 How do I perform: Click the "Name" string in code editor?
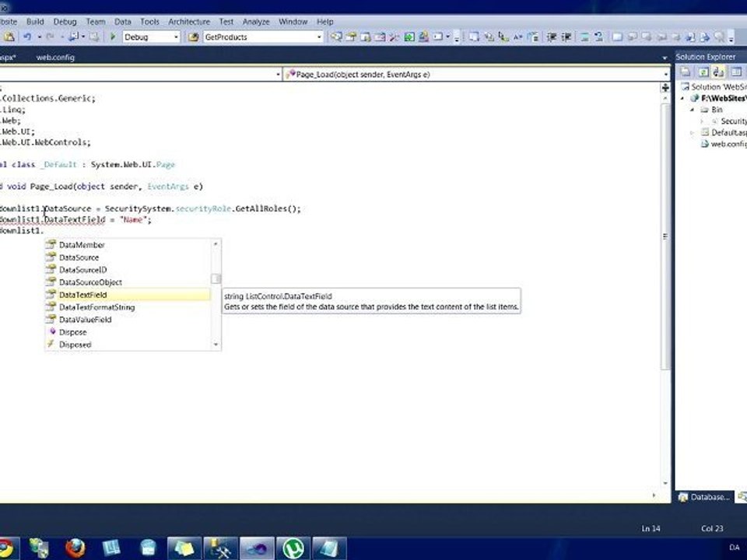(133, 220)
